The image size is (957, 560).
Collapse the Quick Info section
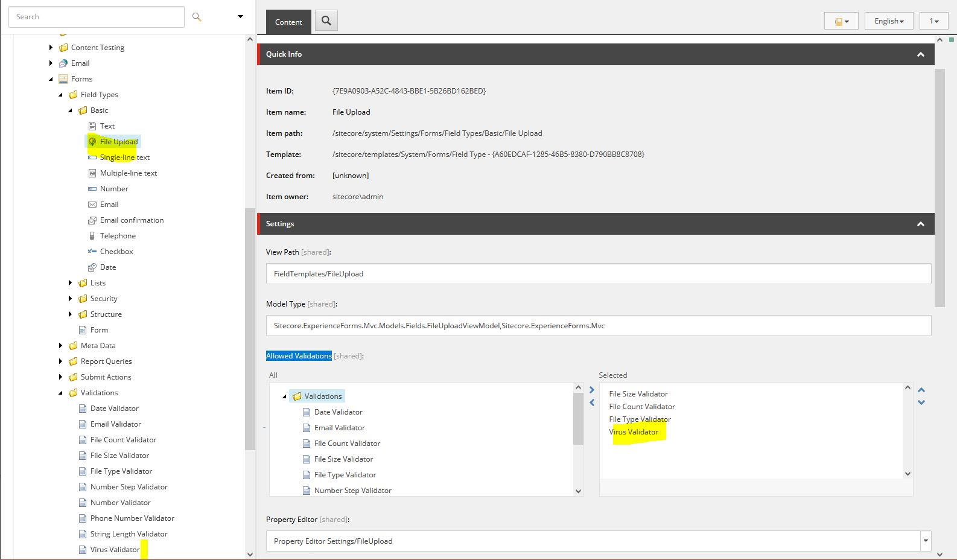(920, 54)
